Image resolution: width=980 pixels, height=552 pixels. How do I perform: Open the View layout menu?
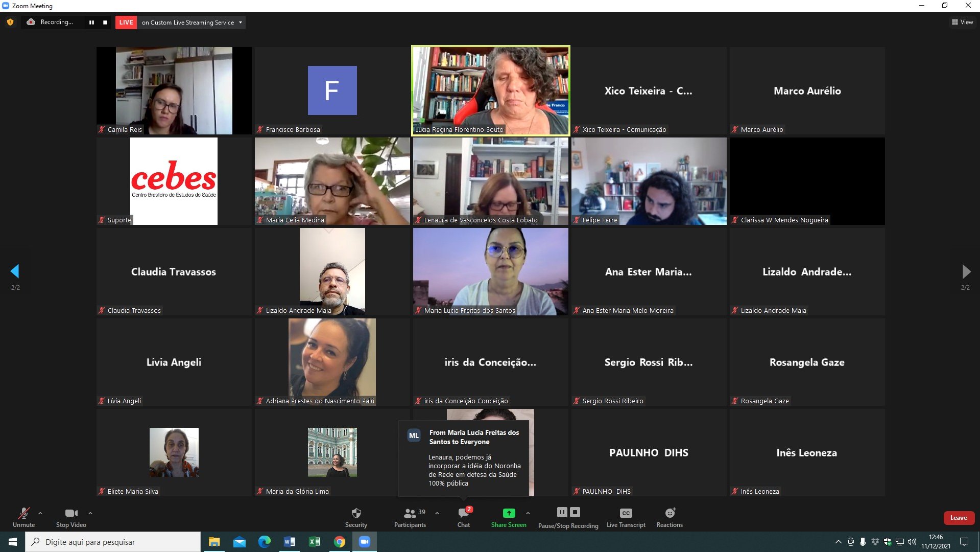(963, 22)
